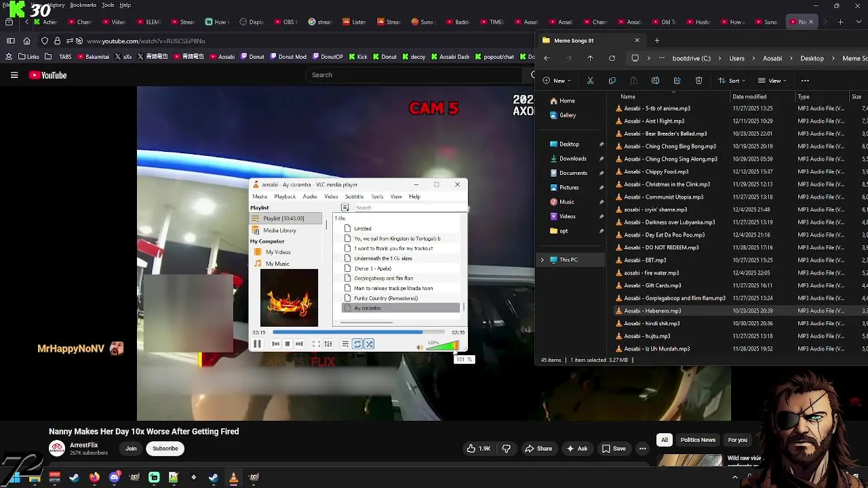868x488 pixels.
Task: Expand breadcrumb chevron after Users
Action: click(x=753, y=58)
